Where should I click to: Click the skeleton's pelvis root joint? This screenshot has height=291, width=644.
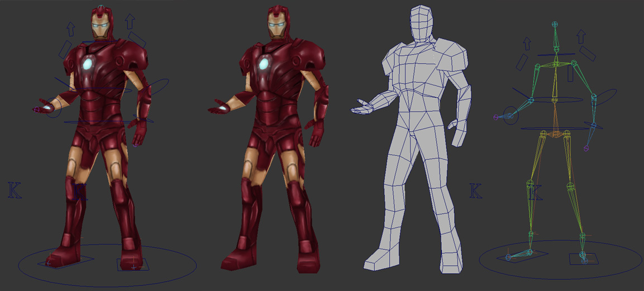(x=555, y=134)
